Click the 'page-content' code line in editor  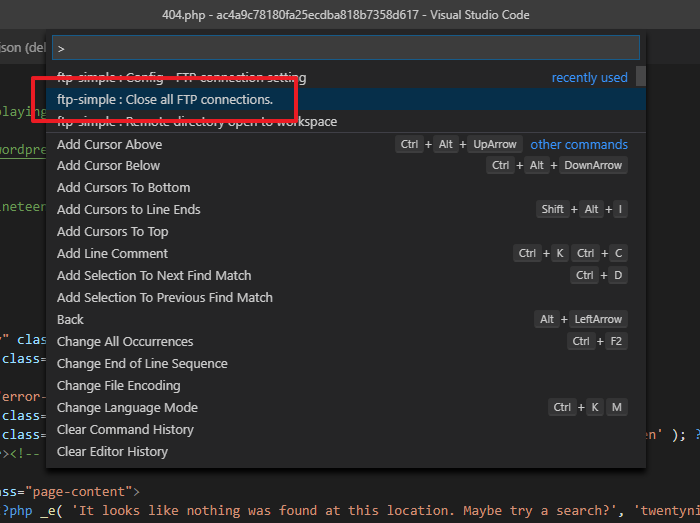70,492
